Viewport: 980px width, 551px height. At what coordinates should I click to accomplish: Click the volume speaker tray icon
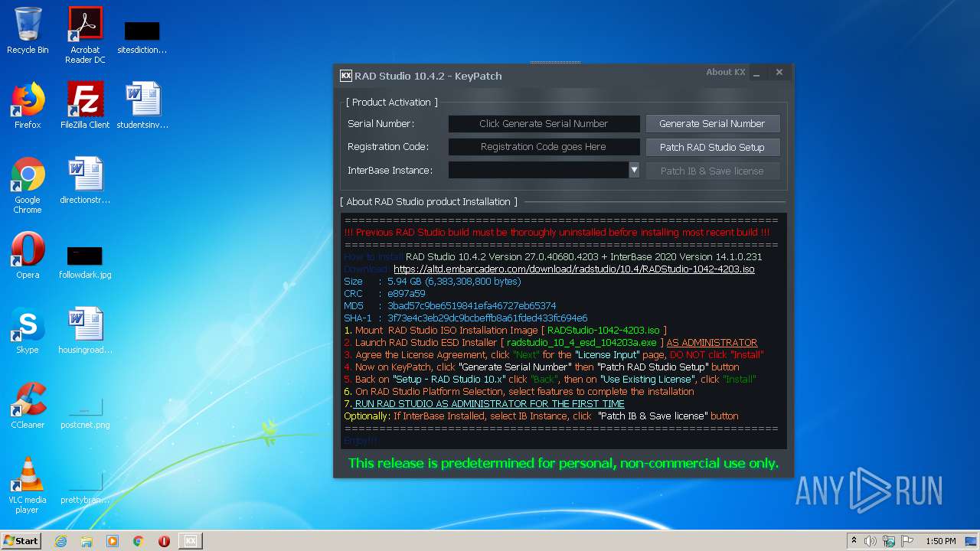[x=871, y=541]
